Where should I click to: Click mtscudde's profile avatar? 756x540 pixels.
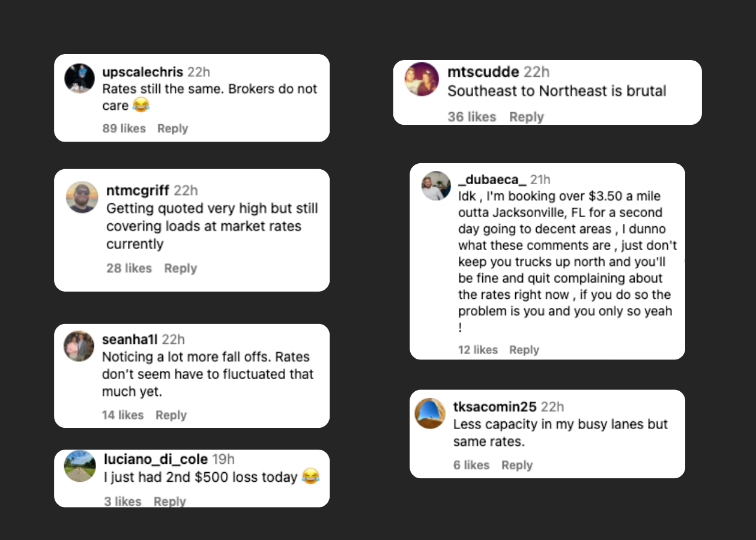pos(422,79)
